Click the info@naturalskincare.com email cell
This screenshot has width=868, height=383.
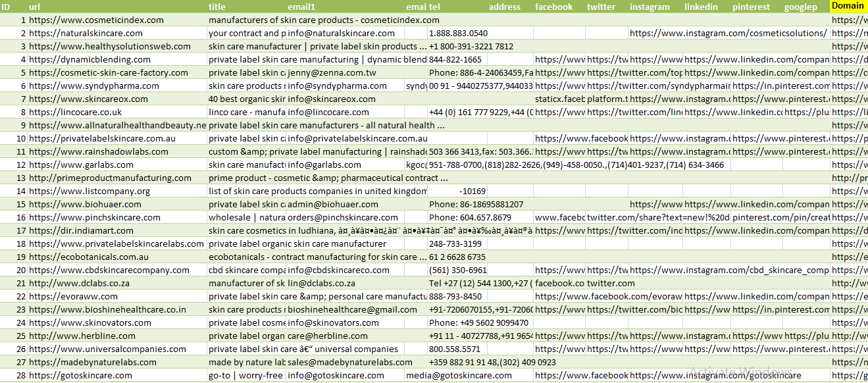pyautogui.click(x=345, y=33)
